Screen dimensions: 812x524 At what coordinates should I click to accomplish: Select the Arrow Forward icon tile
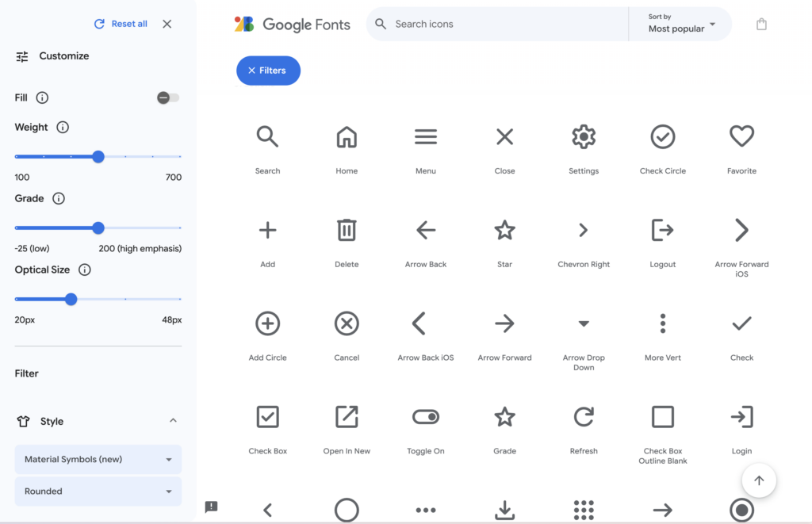coord(504,323)
